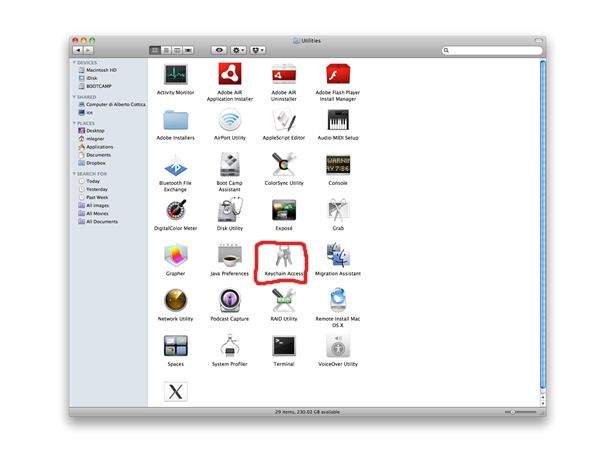Open the Terminal app
Viewport: 600px width, 450px height.
pos(284,346)
